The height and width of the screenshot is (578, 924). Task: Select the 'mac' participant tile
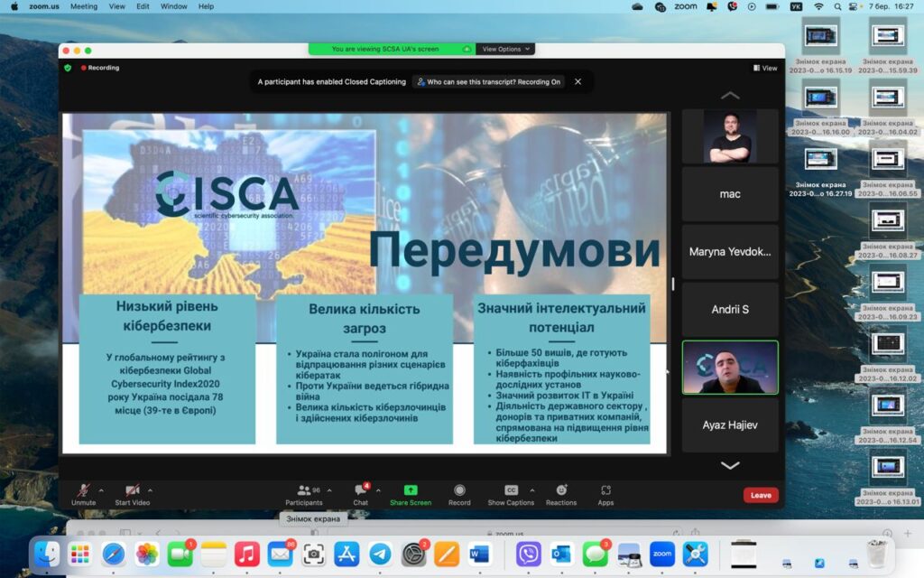point(730,194)
